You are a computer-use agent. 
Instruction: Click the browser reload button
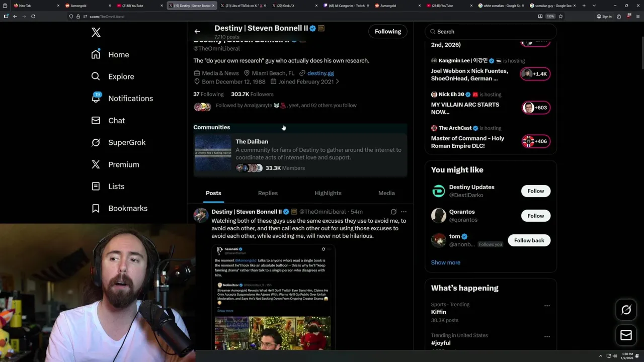tap(33, 16)
